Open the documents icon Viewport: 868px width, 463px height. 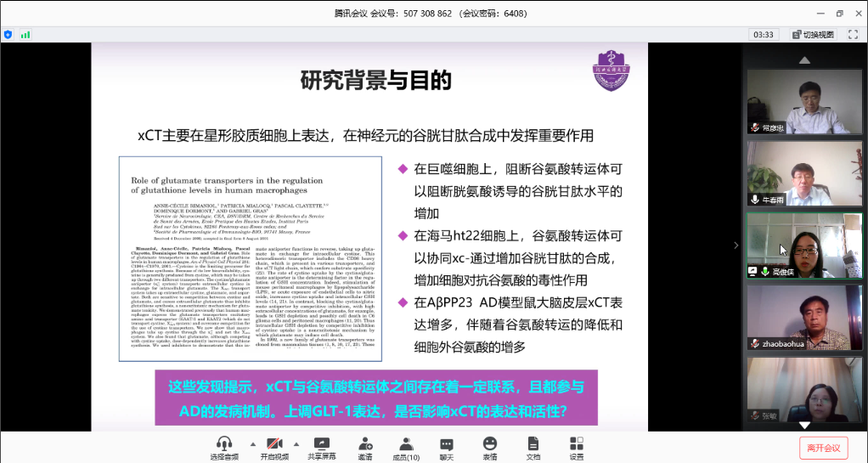pos(533,443)
